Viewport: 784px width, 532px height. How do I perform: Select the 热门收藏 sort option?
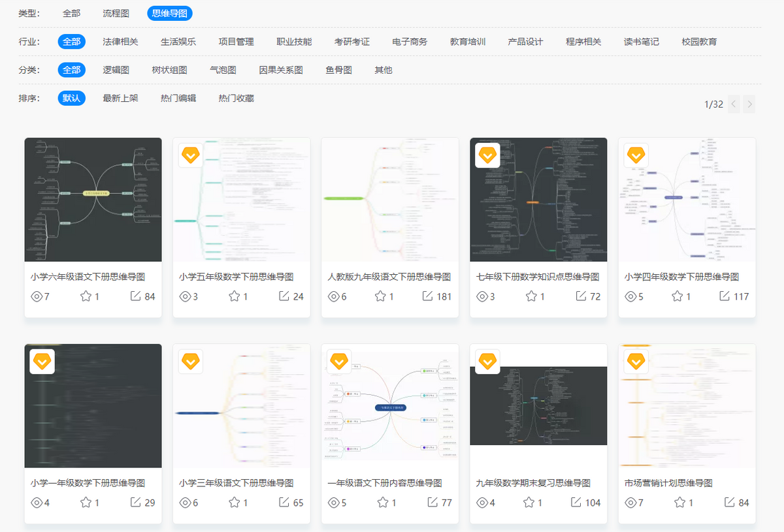coord(235,99)
